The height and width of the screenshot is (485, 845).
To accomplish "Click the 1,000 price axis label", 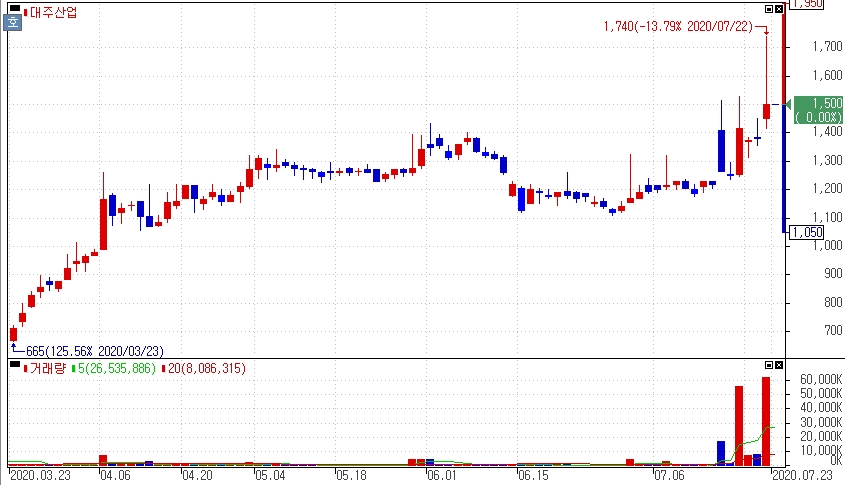I will [x=827, y=246].
